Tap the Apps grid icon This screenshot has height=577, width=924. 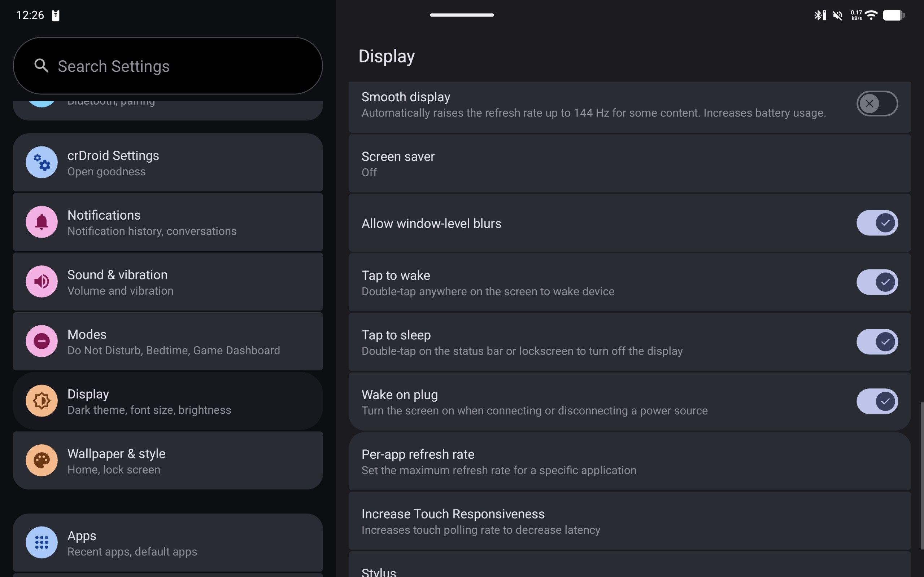coord(42,542)
